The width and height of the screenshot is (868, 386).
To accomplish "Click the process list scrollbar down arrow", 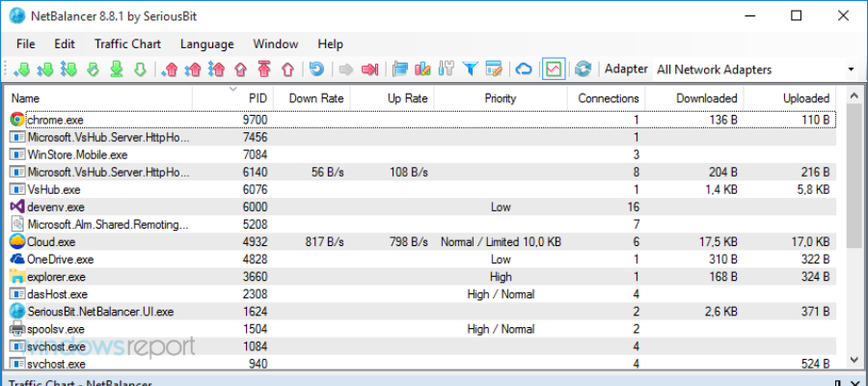I will point(855,359).
